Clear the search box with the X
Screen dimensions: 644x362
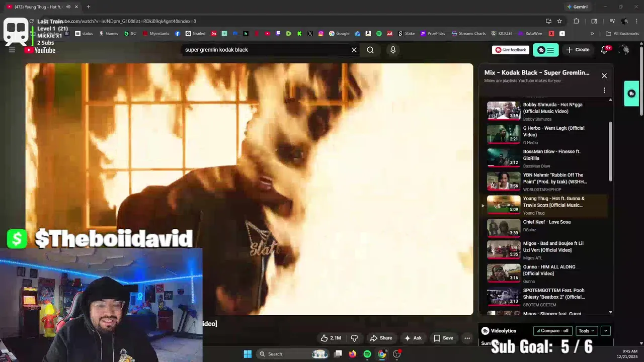tap(354, 50)
